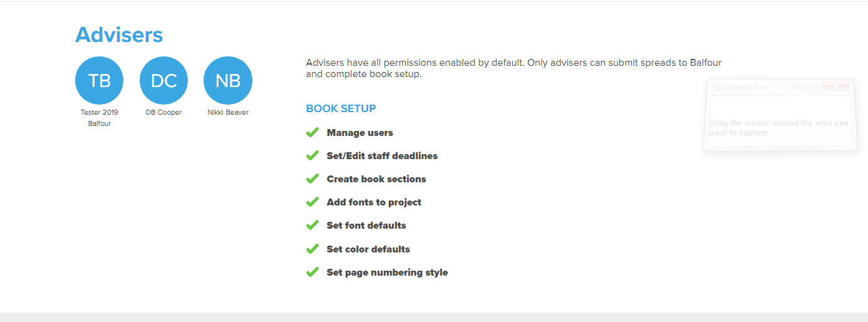868x322 pixels.
Task: Click the Set color defaults checkmark
Action: [313, 249]
